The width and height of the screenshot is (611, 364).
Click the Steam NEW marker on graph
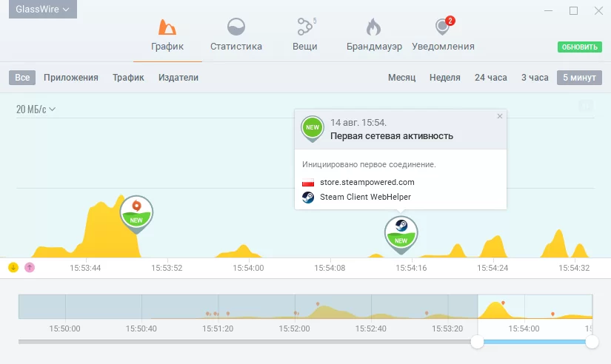coord(401,235)
